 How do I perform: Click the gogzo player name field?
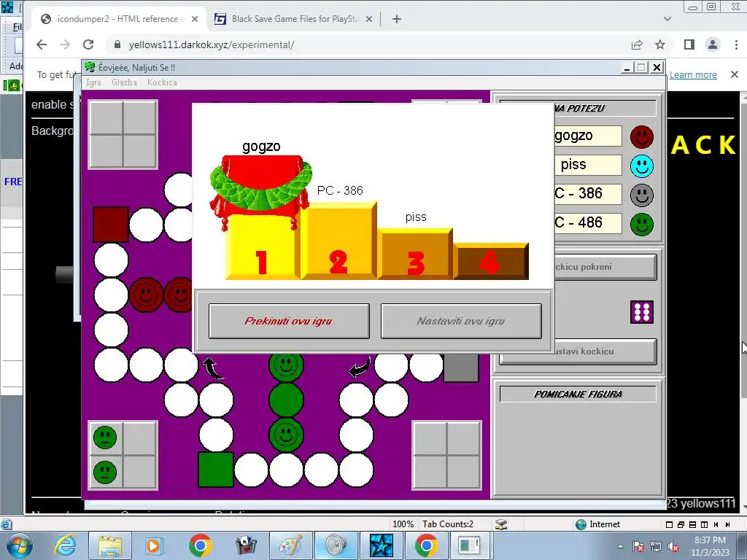pyautogui.click(x=588, y=136)
